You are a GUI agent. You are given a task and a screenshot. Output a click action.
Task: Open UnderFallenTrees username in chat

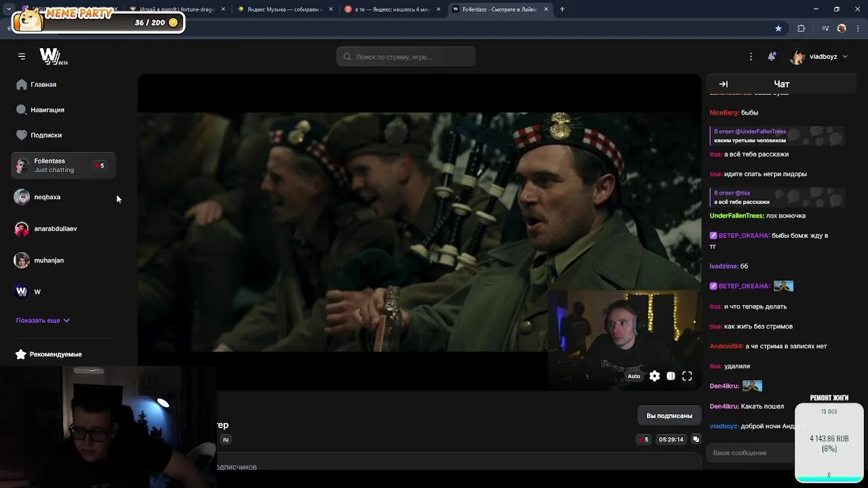(x=736, y=216)
